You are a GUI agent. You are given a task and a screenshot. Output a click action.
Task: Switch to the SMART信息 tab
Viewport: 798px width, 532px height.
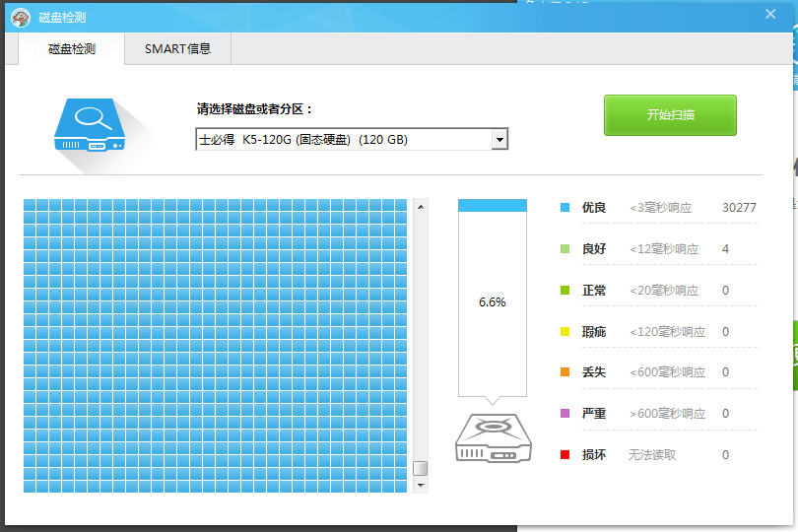(177, 48)
